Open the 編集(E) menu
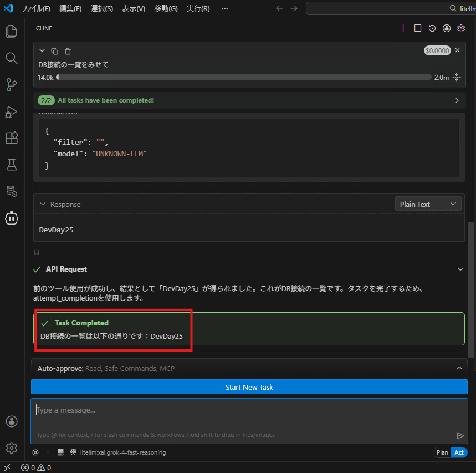 coord(70,8)
